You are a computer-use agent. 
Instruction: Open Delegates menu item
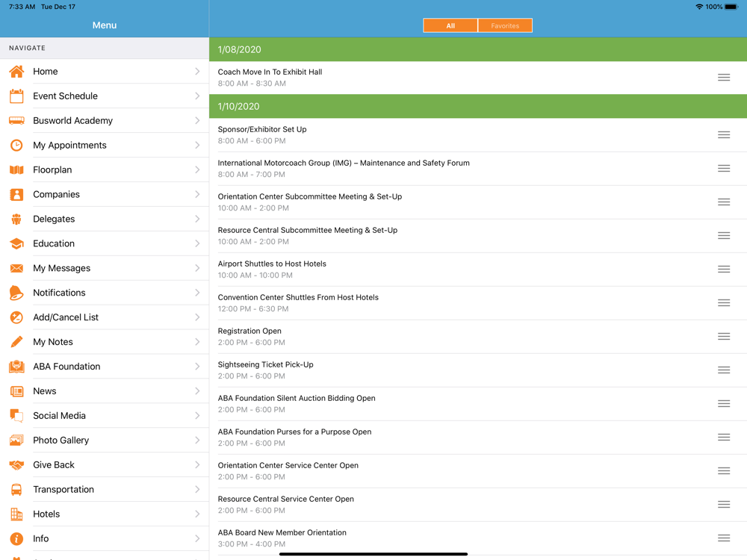pyautogui.click(x=105, y=219)
